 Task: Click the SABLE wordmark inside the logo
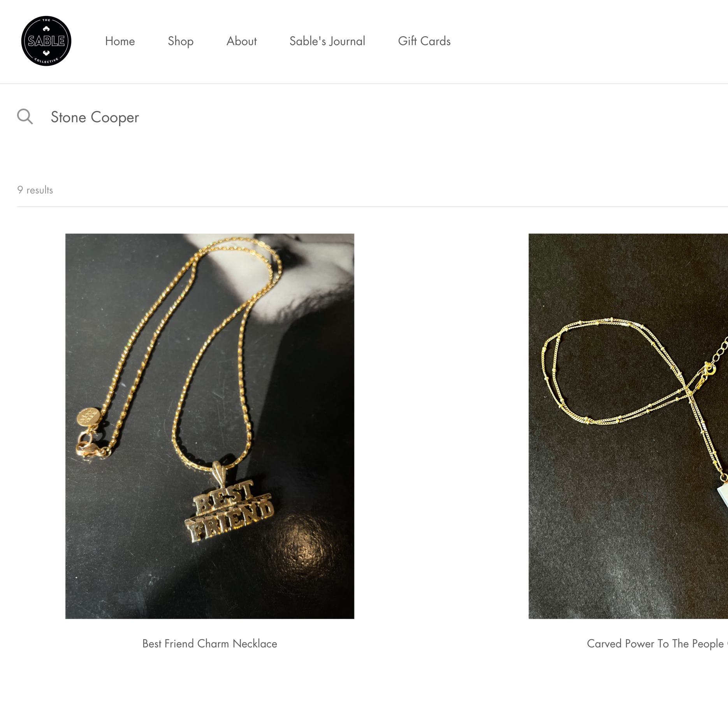46,41
